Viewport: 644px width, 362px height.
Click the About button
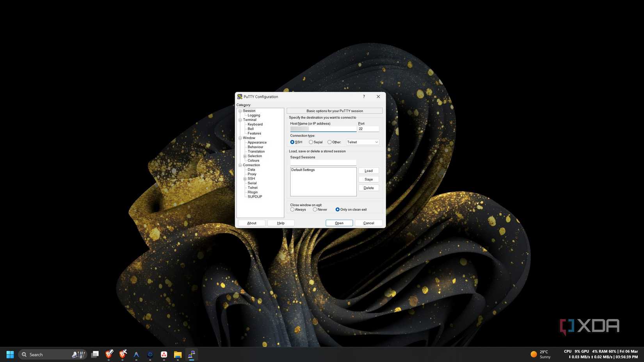click(251, 223)
